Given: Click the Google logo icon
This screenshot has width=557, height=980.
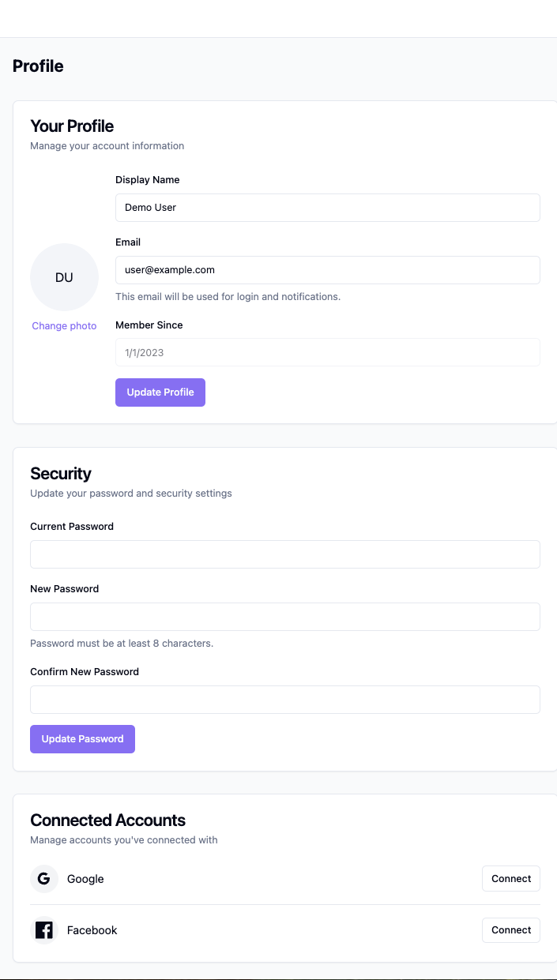Looking at the screenshot, I should point(44,879).
